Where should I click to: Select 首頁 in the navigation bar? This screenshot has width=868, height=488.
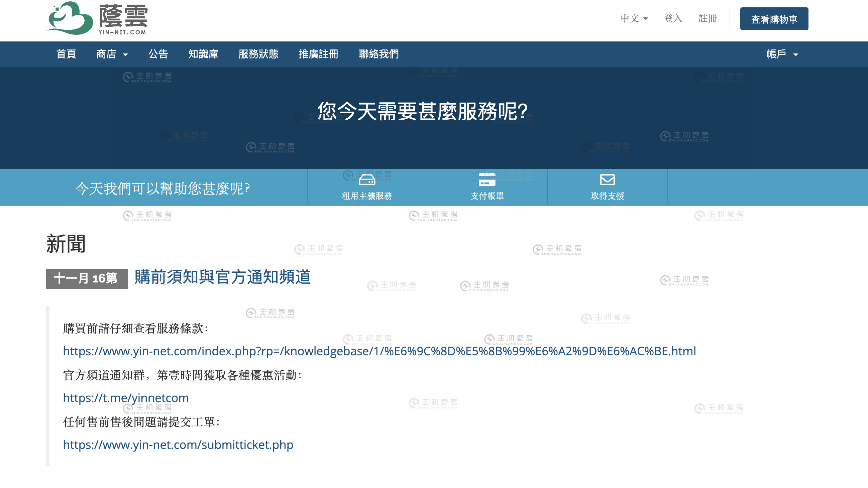[66, 54]
